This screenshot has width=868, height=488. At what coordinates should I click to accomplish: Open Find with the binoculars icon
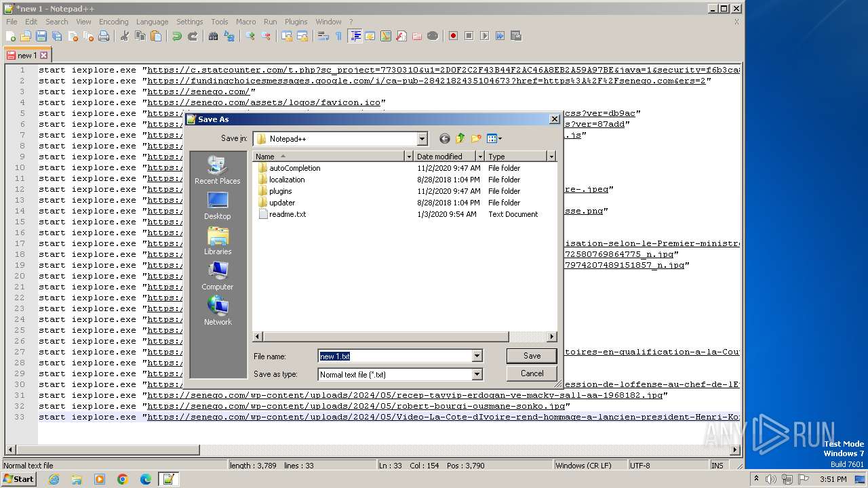coord(213,36)
